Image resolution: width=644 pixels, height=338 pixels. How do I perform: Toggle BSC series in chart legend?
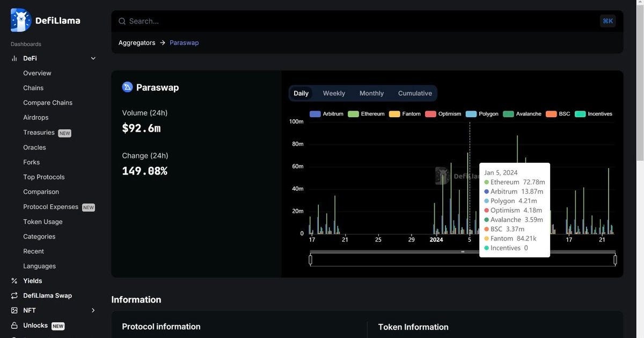point(558,114)
